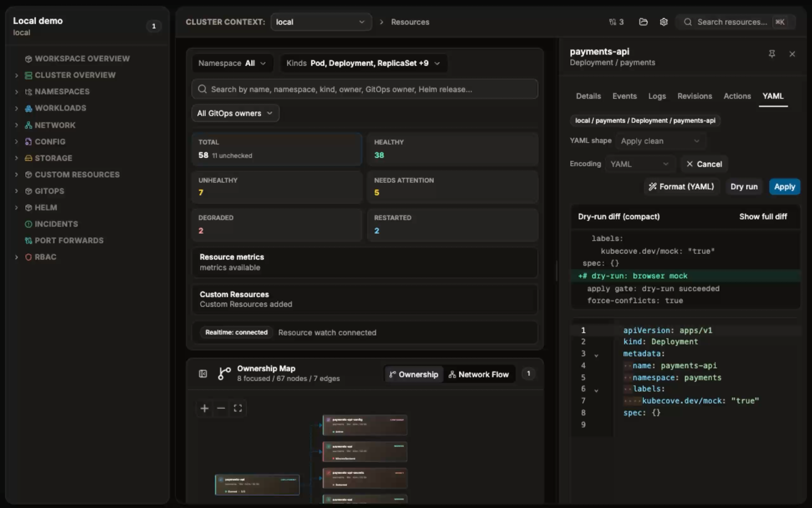Expand the Namespaces tree chevron
This screenshot has height=508, width=812.
[16, 92]
